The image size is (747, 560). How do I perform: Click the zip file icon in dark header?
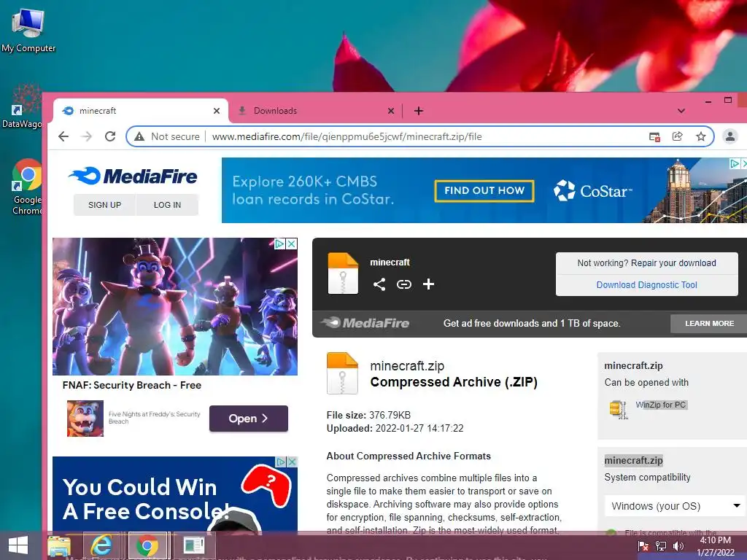343,273
